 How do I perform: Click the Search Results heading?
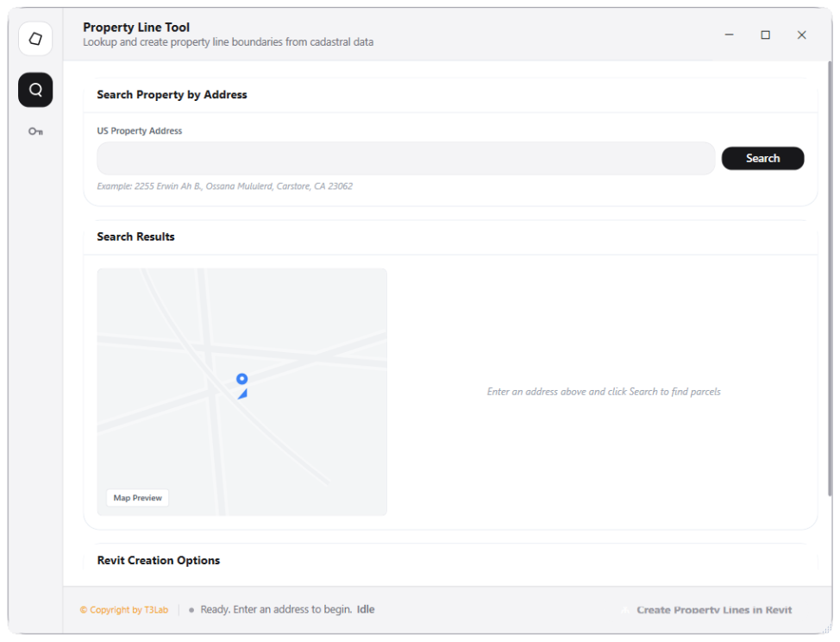135,236
